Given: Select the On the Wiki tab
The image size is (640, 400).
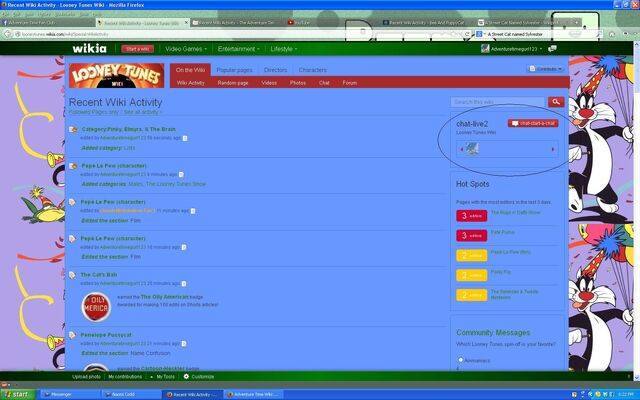Looking at the screenshot, I should [x=190, y=70].
